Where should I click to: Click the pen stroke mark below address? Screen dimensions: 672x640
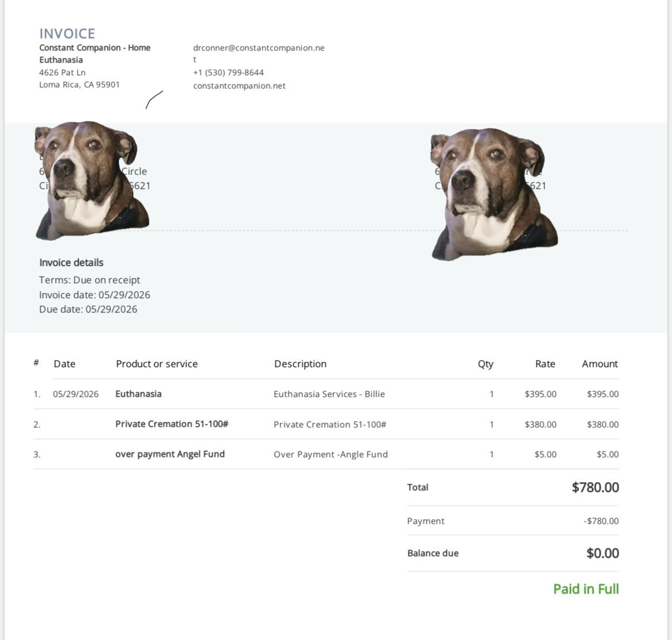155,99
